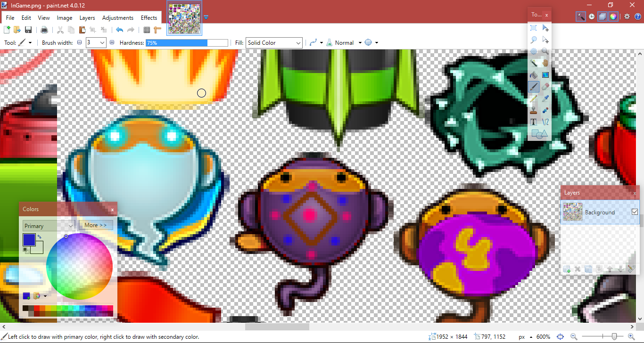
Task: Select the Gradient tool
Action: pos(545,75)
